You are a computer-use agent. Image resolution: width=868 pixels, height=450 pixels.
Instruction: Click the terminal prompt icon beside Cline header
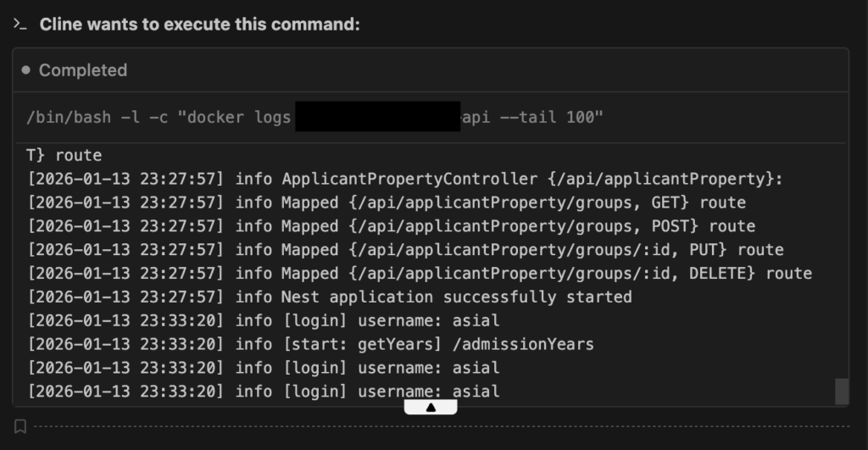pyautogui.click(x=20, y=25)
